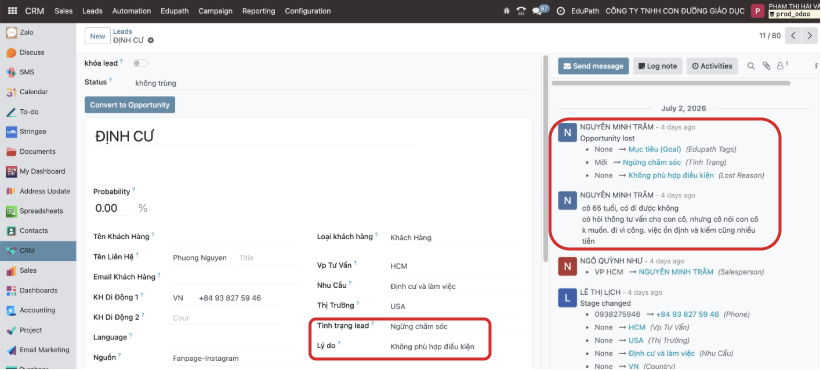This screenshot has width=821, height=370.
Task: Open the activities clock icon
Action: click(x=560, y=11)
